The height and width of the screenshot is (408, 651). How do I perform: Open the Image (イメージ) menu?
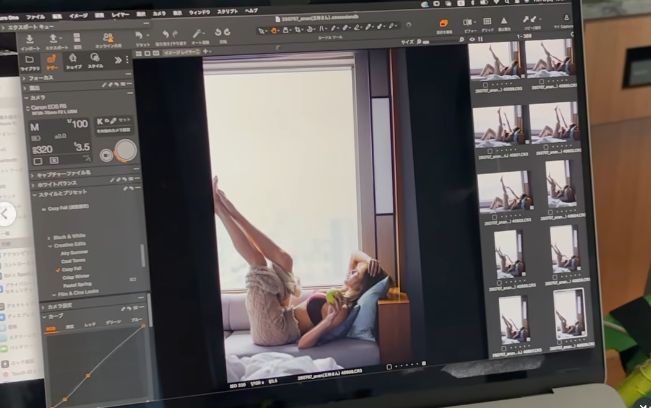click(78, 16)
